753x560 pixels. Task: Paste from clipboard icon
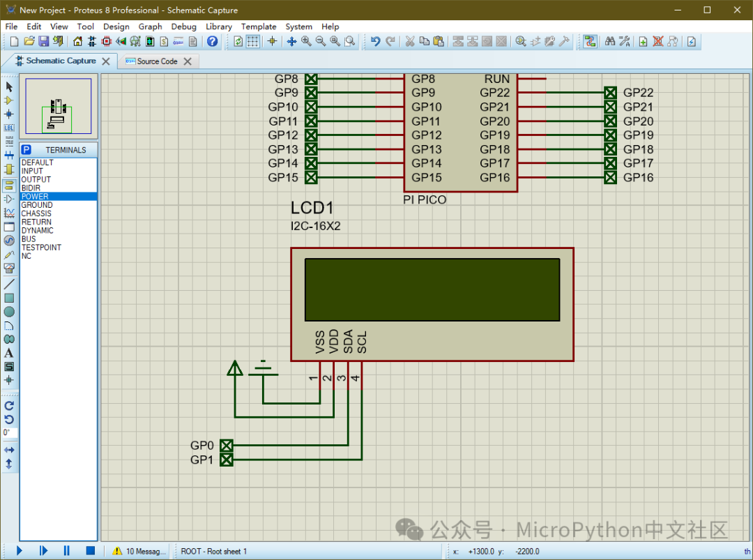[439, 42]
